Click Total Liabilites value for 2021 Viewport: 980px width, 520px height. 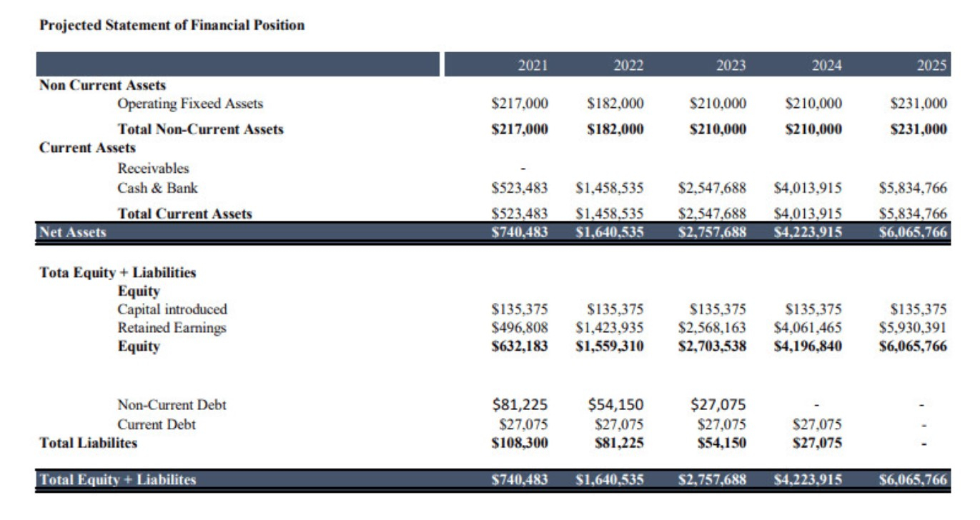520,443
